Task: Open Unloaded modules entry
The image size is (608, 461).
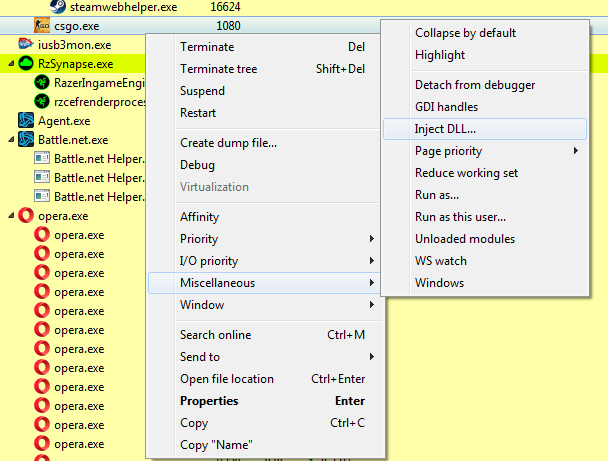Action: tap(485, 239)
